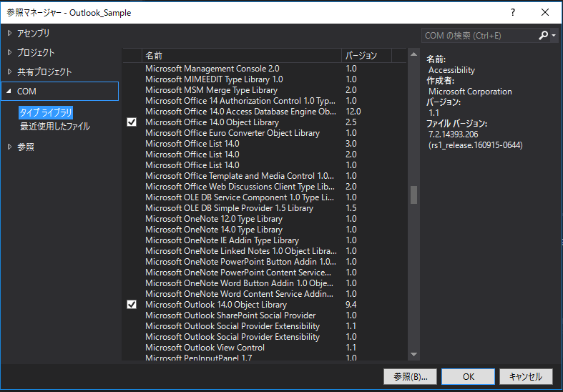The height and width of the screenshot is (392, 563).
Task: Expand the アセンブリ category
Action: (10, 33)
